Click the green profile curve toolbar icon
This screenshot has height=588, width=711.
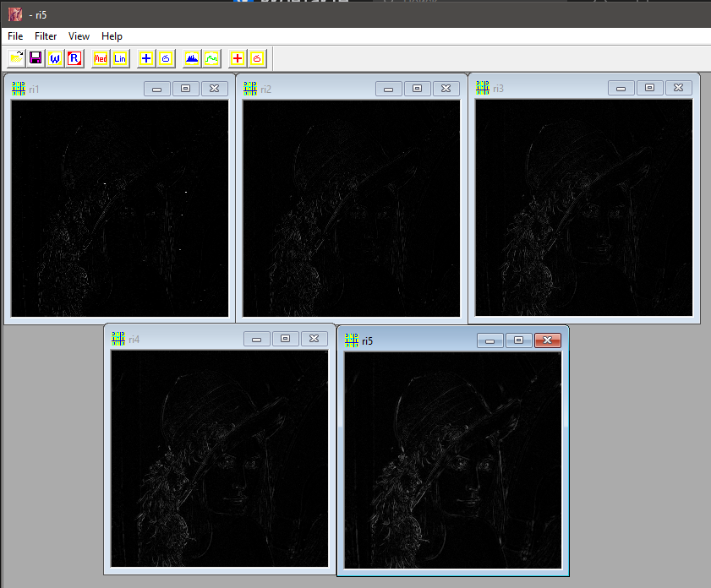click(x=211, y=58)
